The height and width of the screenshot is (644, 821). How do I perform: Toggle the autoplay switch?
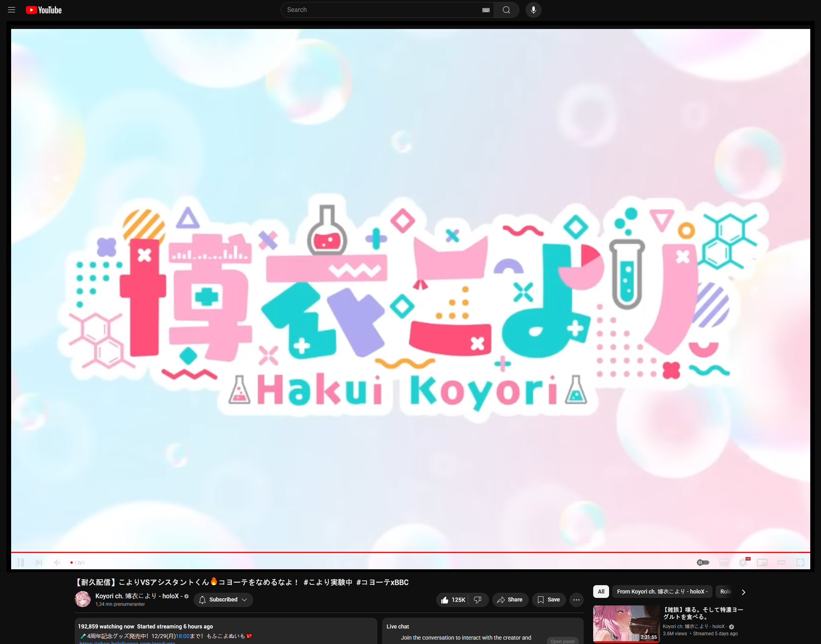tap(703, 563)
